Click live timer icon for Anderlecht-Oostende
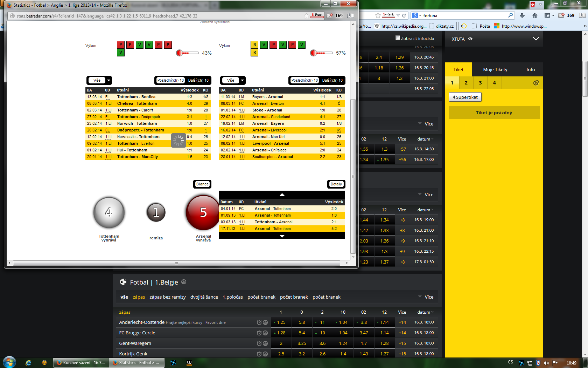This screenshot has height=368, width=588. point(259,322)
